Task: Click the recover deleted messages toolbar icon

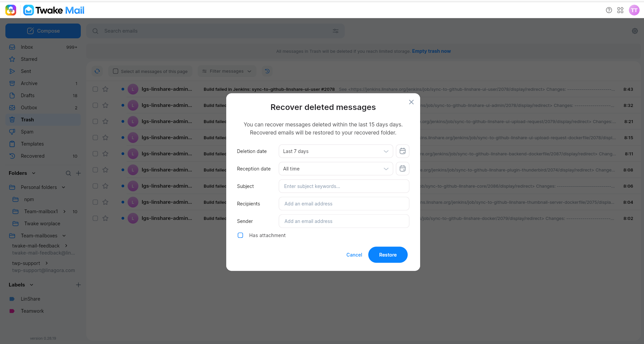Action: point(267,71)
